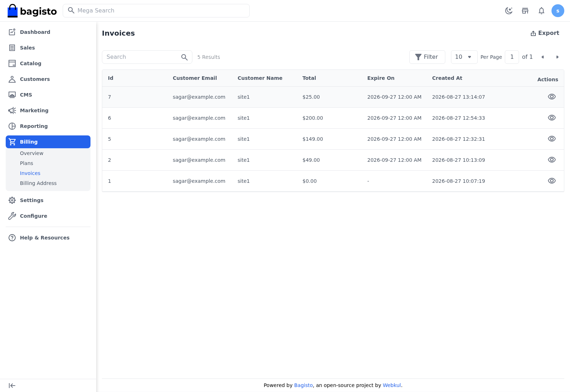Click the $149.00 total cell
570x392 pixels.
[x=313, y=139]
